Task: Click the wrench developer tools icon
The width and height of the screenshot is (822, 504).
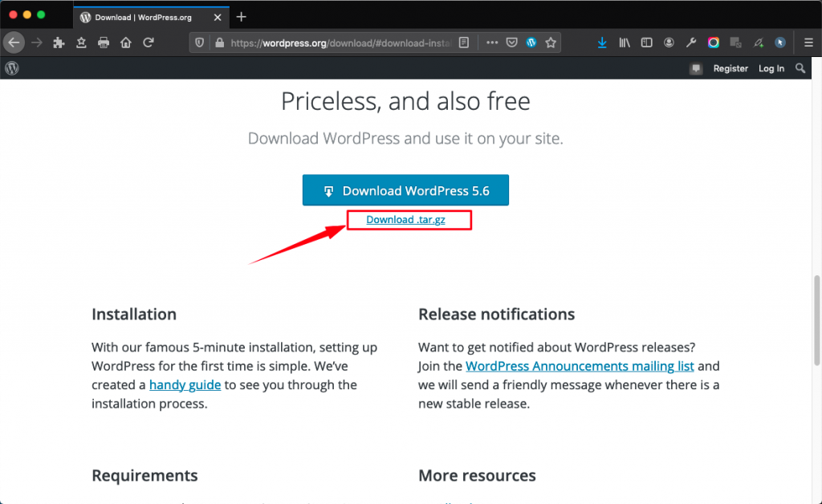Action: (x=691, y=43)
